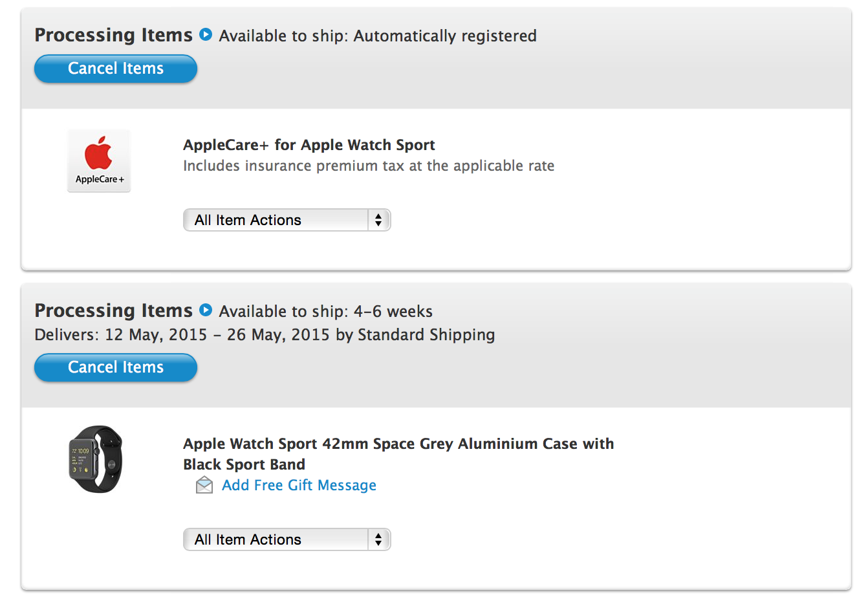Open the Add Free Gift Message link

click(x=299, y=485)
